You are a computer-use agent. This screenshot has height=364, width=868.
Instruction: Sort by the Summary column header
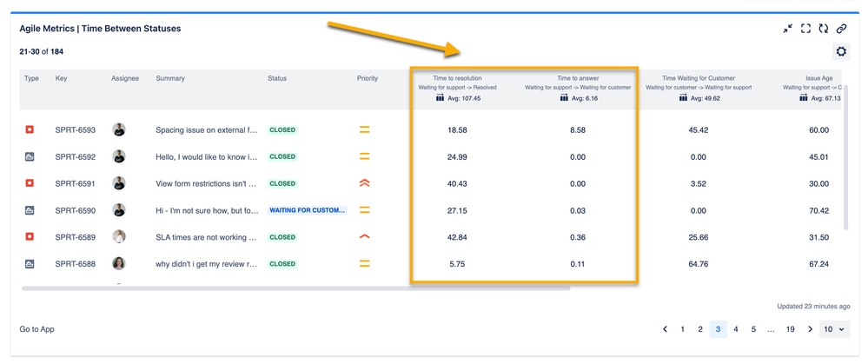pos(170,78)
